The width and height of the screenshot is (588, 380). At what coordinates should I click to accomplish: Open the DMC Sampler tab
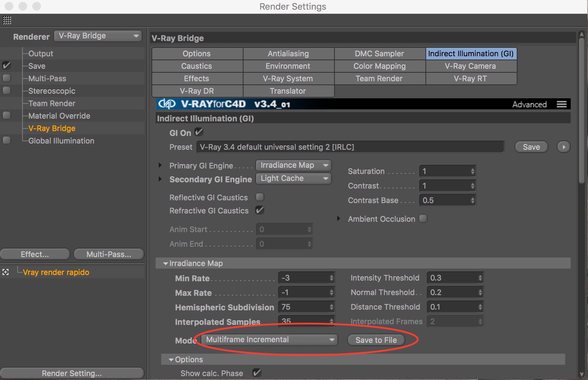pos(380,54)
